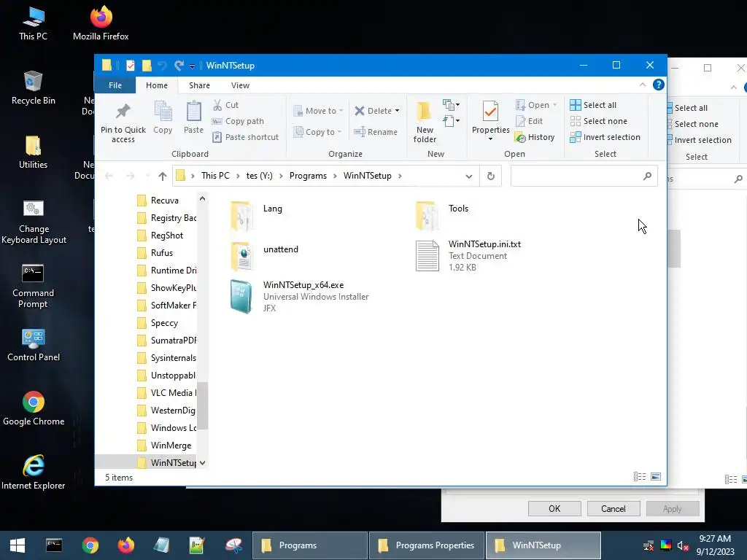
Task: Click the title bar Redo icon
Action: point(179,65)
